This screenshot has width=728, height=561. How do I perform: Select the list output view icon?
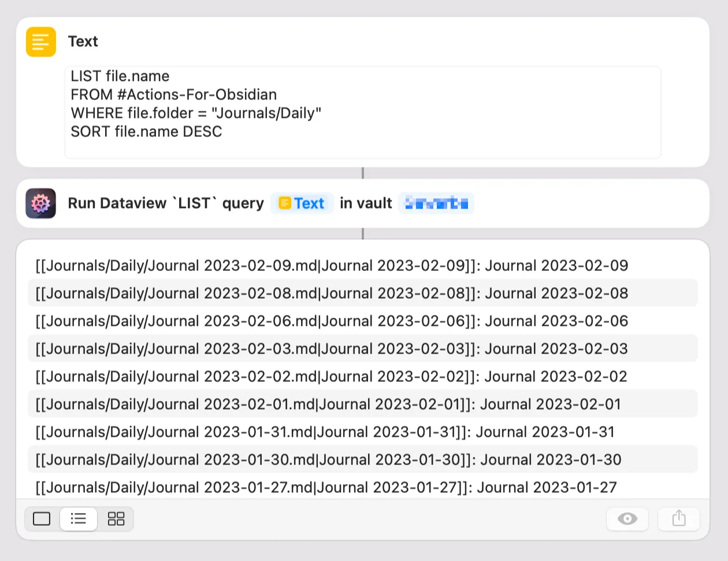pyautogui.click(x=78, y=519)
